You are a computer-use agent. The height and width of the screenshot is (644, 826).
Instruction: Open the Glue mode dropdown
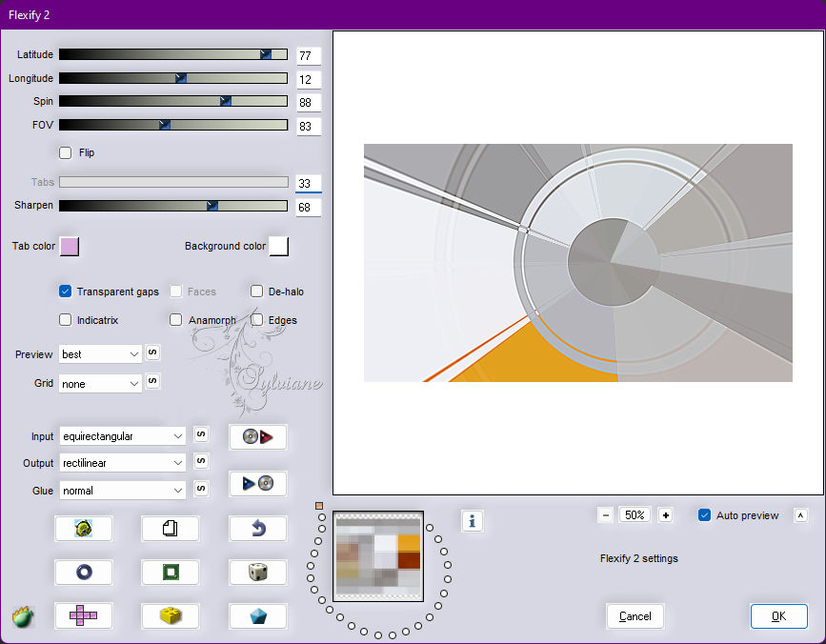(x=122, y=491)
